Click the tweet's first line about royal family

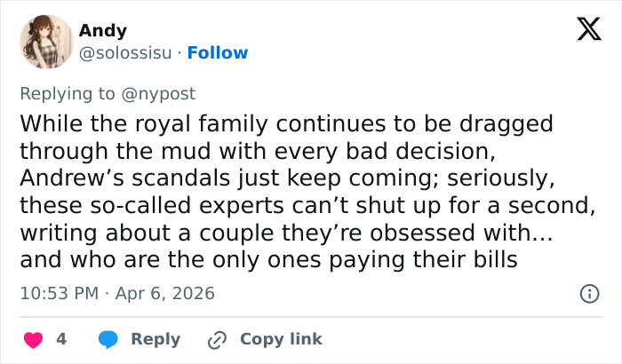pos(286,123)
